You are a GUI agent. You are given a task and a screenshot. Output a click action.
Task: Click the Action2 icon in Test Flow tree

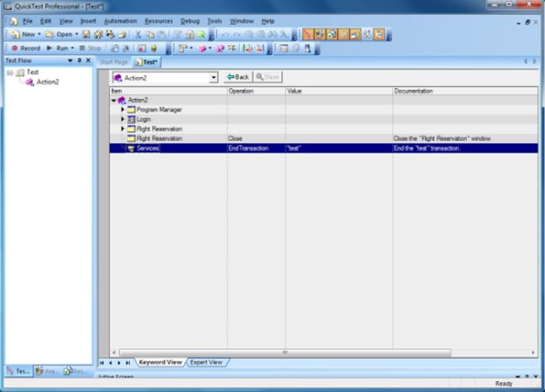pos(29,82)
